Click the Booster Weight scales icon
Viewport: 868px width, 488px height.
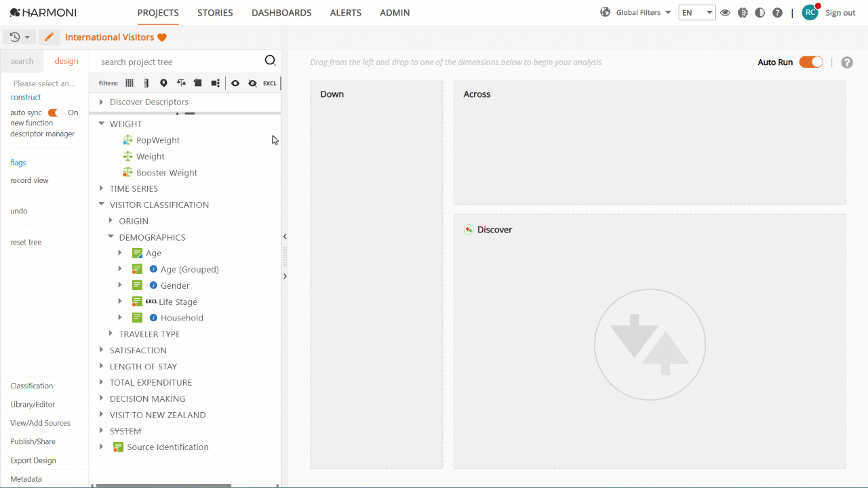[x=127, y=173]
